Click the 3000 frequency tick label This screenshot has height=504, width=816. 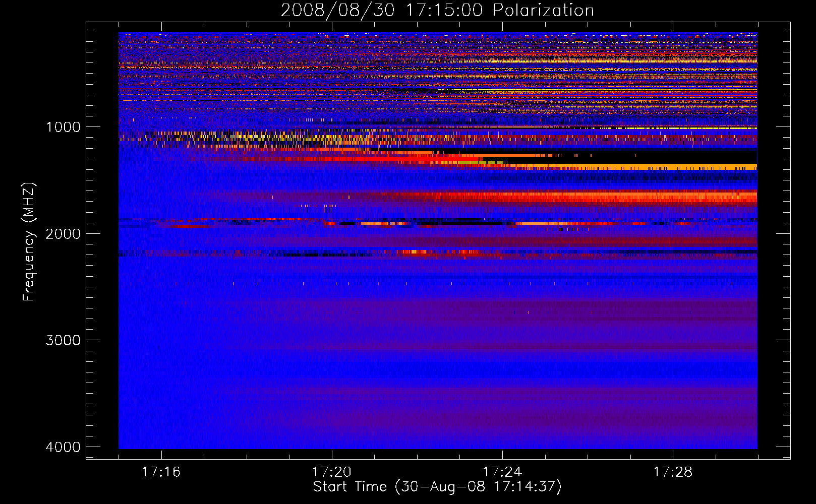click(63, 340)
